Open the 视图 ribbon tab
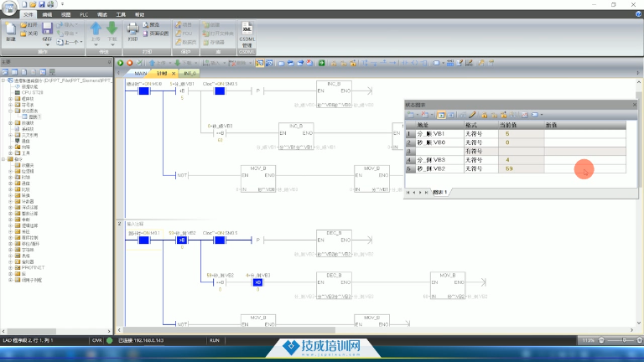Viewport: 644px width, 362px height. (65, 15)
